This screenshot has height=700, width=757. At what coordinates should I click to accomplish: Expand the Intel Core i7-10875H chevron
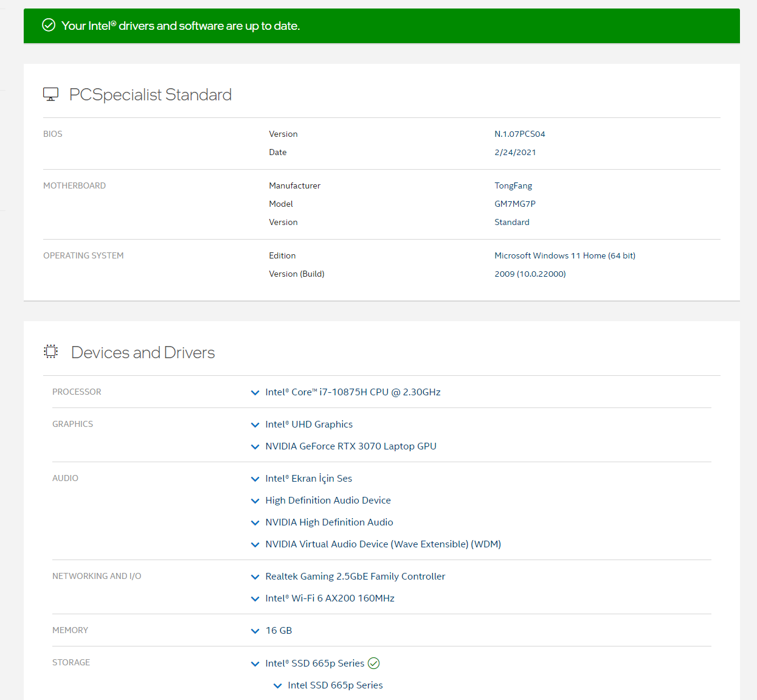coord(255,393)
